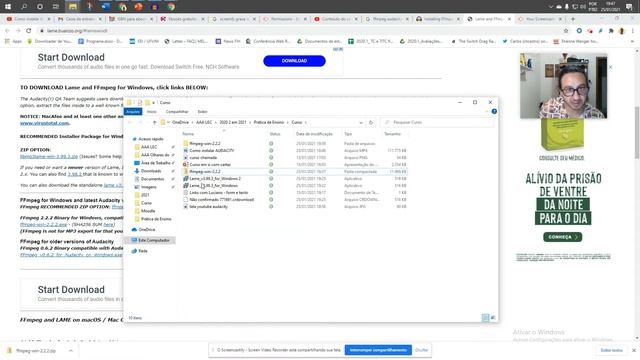This screenshot has width=640, height=360.
Task: Open the Início ribbon tab
Action: (151, 111)
